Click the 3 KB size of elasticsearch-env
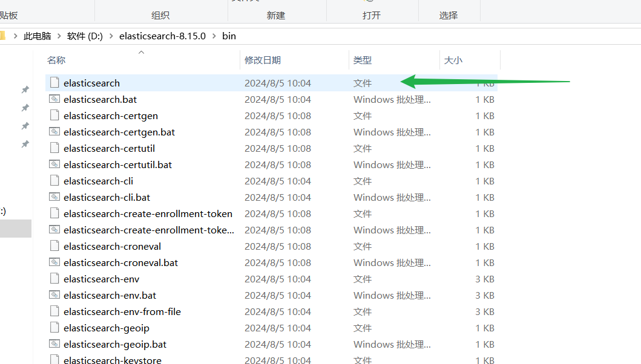The width and height of the screenshot is (641, 364). click(x=485, y=279)
